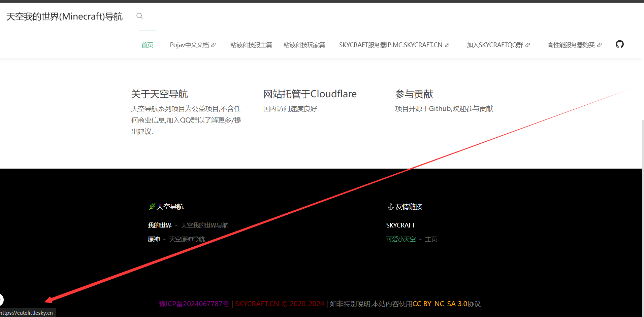Open 加入SKYCRAFTQQ群 nav link
This screenshot has height=317, width=644.
click(x=498, y=45)
